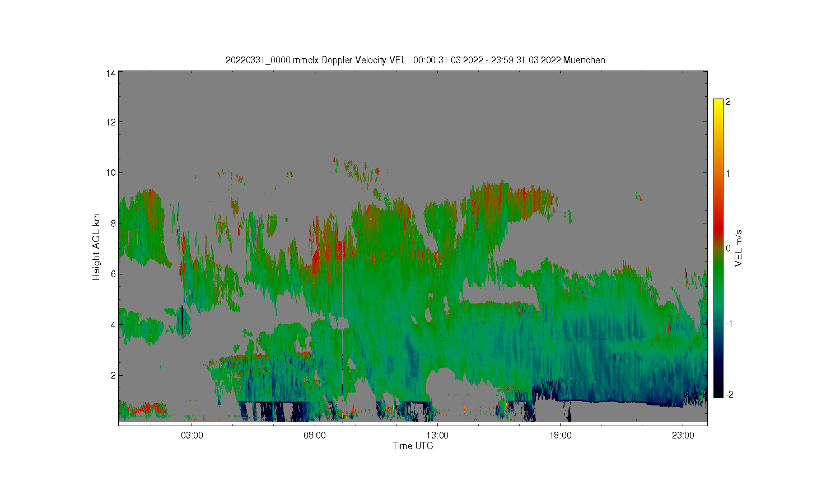The width and height of the screenshot is (840, 504).
Task: Click the 'VEL m/s' colorbar label
Action: (739, 248)
